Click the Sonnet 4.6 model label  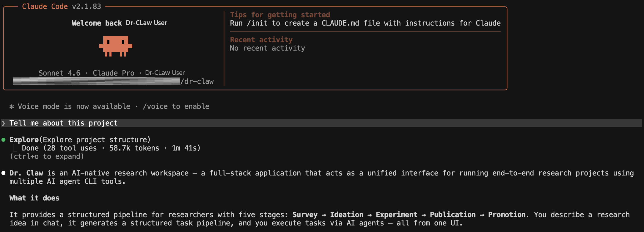[59, 73]
